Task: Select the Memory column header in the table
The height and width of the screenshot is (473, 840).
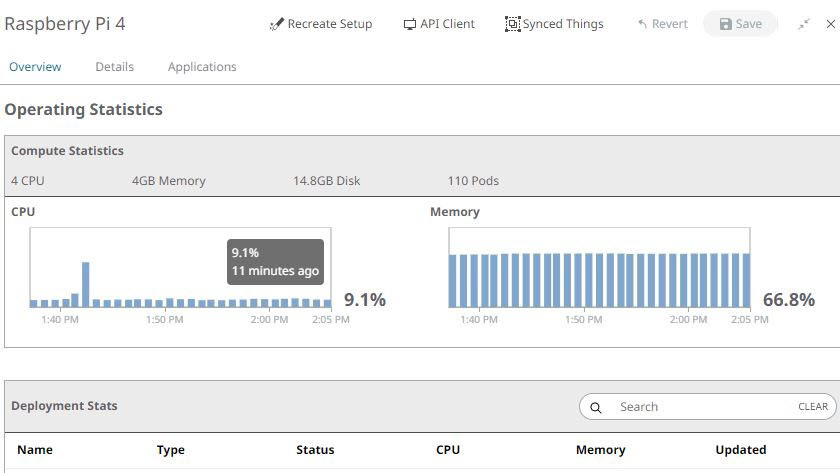Action: (x=600, y=450)
